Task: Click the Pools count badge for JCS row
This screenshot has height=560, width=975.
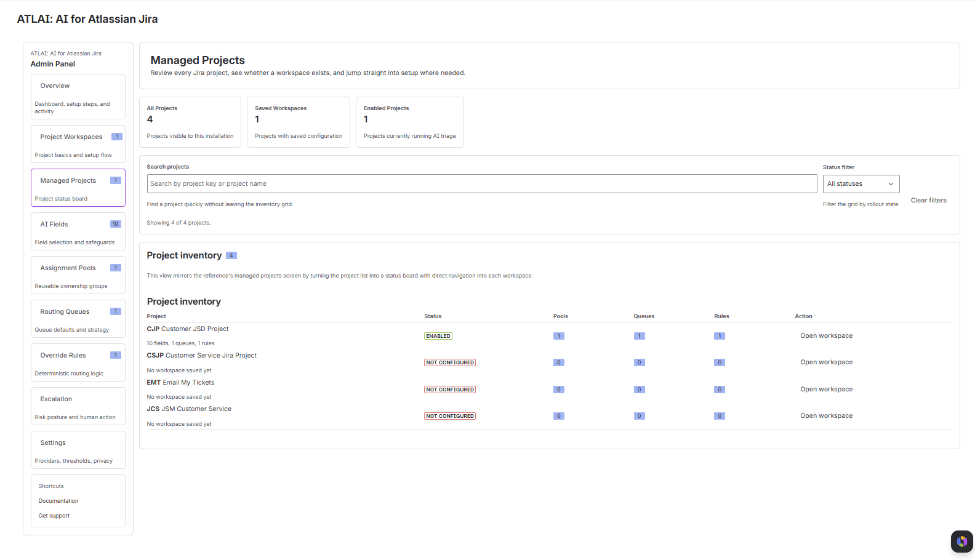Action: 559,416
